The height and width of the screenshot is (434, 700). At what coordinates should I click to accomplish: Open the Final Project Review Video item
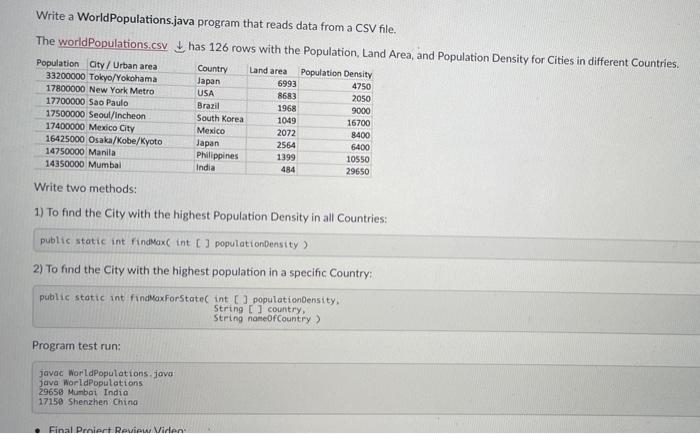tap(117, 430)
